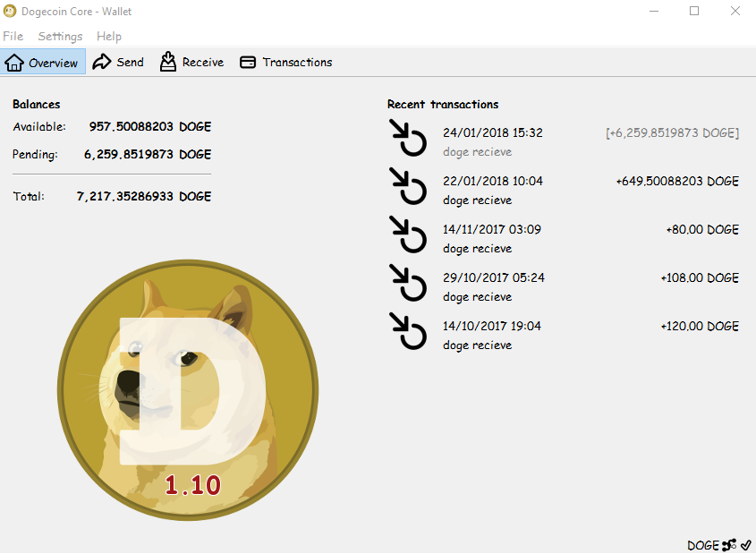756x554 pixels.
Task: Open the Transactions tab
Action: [x=286, y=62]
